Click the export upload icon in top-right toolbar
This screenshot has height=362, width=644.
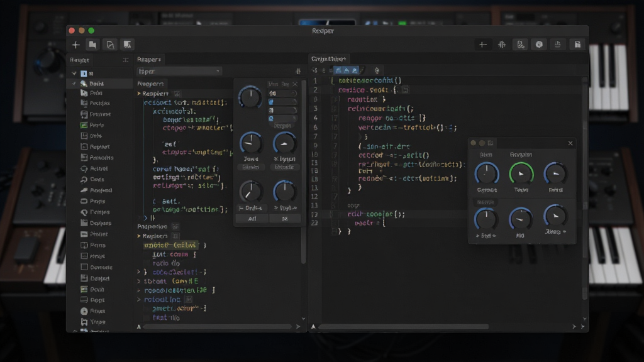(558, 45)
